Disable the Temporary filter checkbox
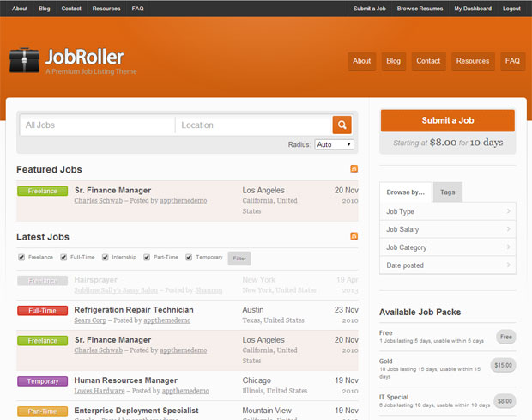 189,257
